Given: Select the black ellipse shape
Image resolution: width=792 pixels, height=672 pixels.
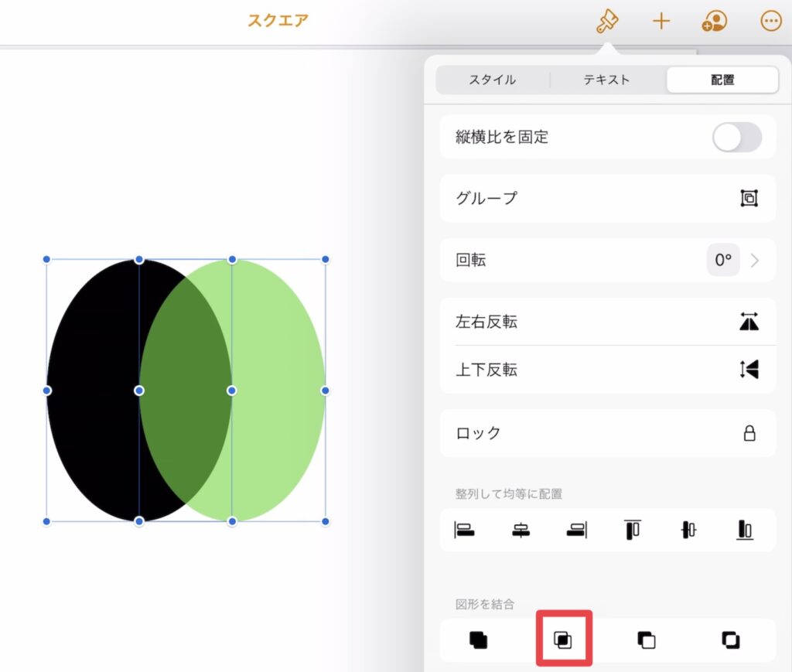Looking at the screenshot, I should [x=94, y=391].
